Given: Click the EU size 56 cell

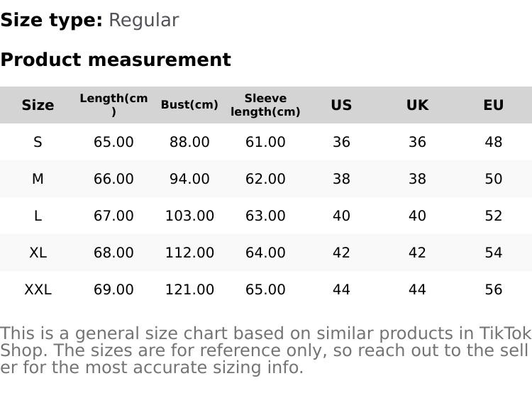Looking at the screenshot, I should pyautogui.click(x=493, y=289).
